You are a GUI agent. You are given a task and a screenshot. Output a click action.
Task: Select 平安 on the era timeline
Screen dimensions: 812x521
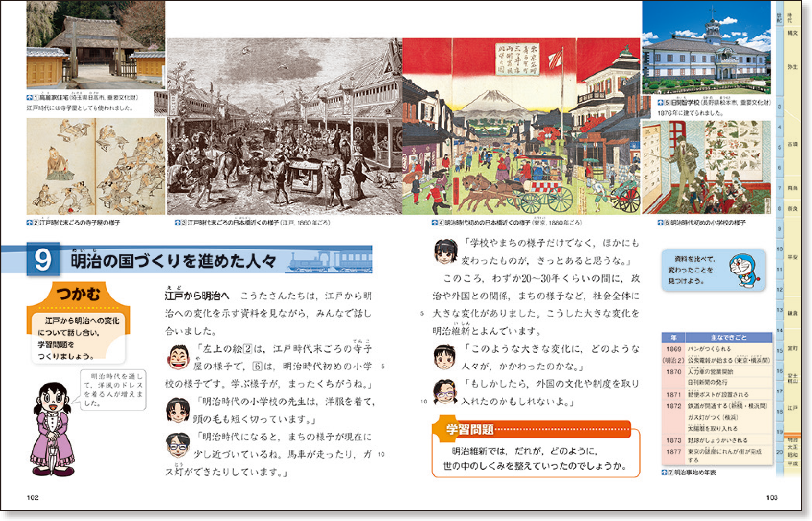coord(792,257)
